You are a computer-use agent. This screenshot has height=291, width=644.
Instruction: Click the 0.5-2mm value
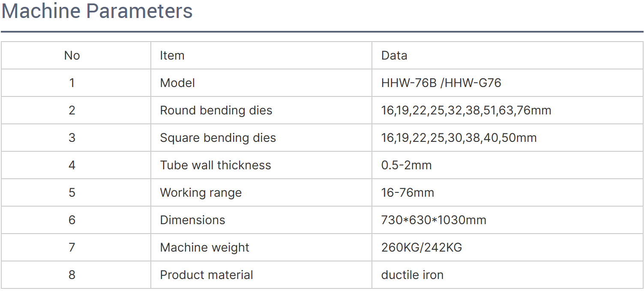click(407, 165)
